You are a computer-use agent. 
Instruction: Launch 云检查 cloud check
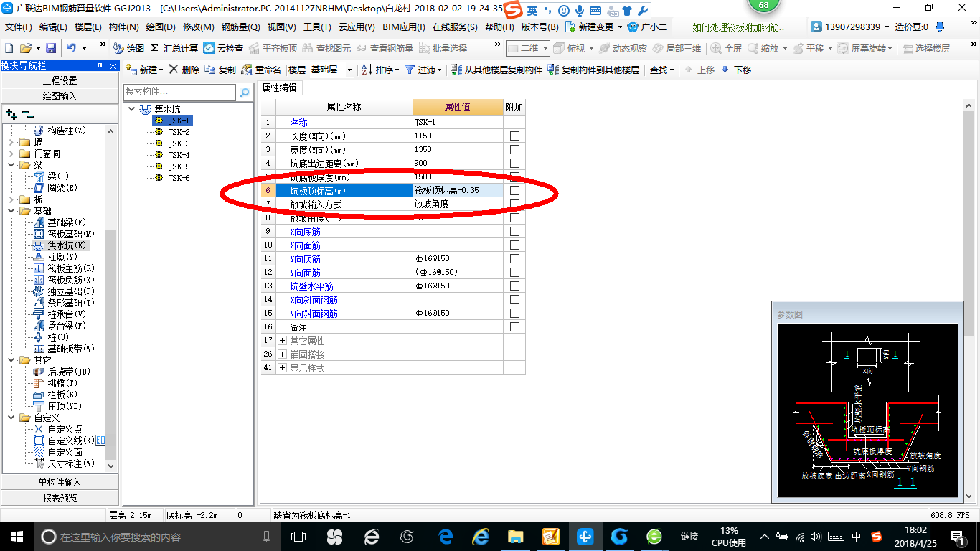click(223, 48)
